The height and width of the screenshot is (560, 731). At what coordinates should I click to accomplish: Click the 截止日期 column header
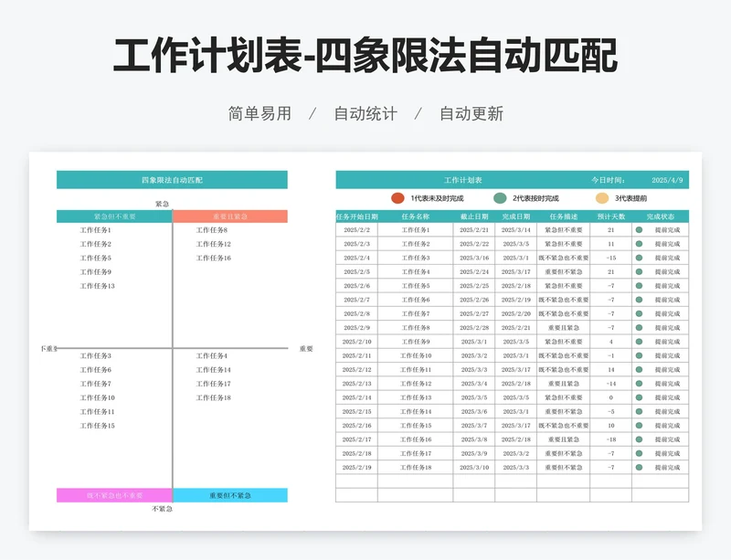tap(474, 217)
